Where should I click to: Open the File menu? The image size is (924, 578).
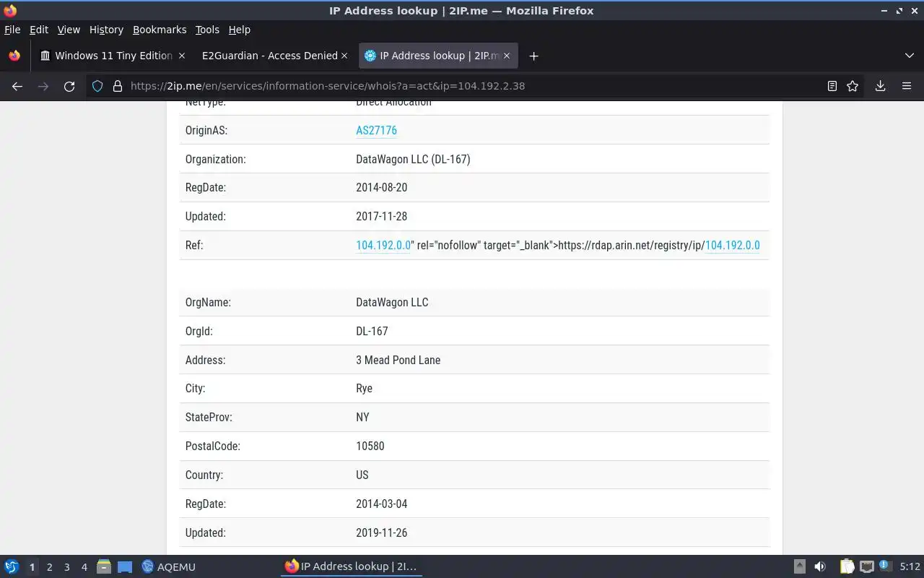tap(12, 30)
